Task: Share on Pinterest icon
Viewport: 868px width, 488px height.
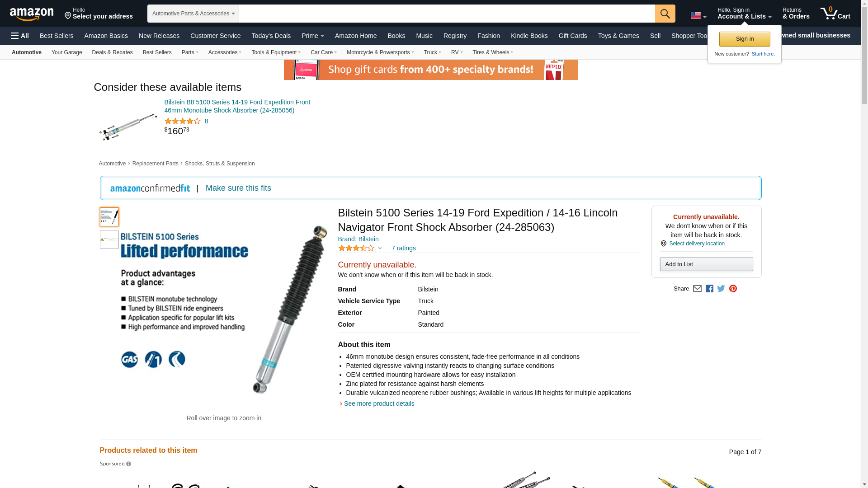Action: (733, 289)
